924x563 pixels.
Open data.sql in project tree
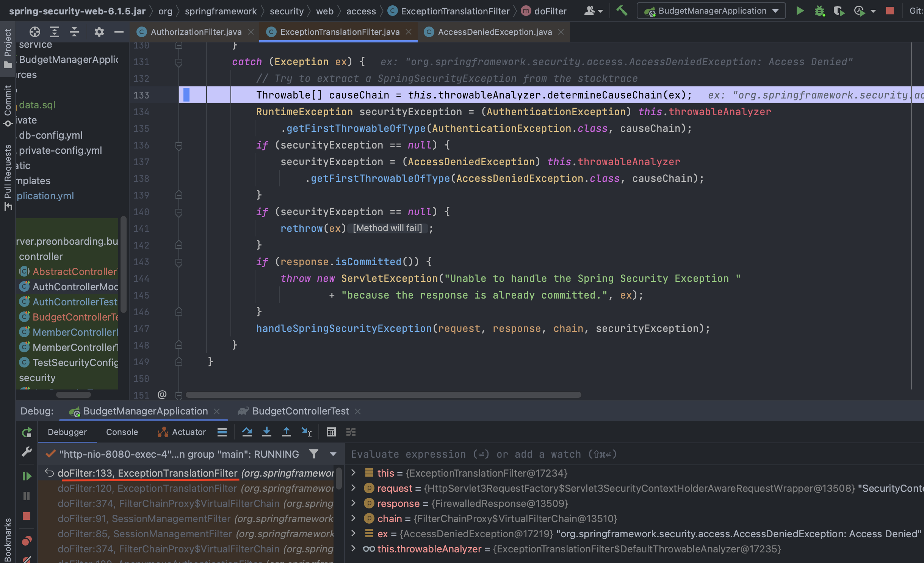click(x=37, y=105)
